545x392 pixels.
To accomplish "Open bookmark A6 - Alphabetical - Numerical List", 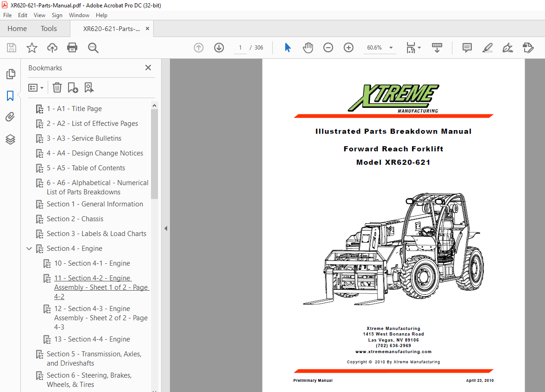I will pyautogui.click(x=97, y=187).
